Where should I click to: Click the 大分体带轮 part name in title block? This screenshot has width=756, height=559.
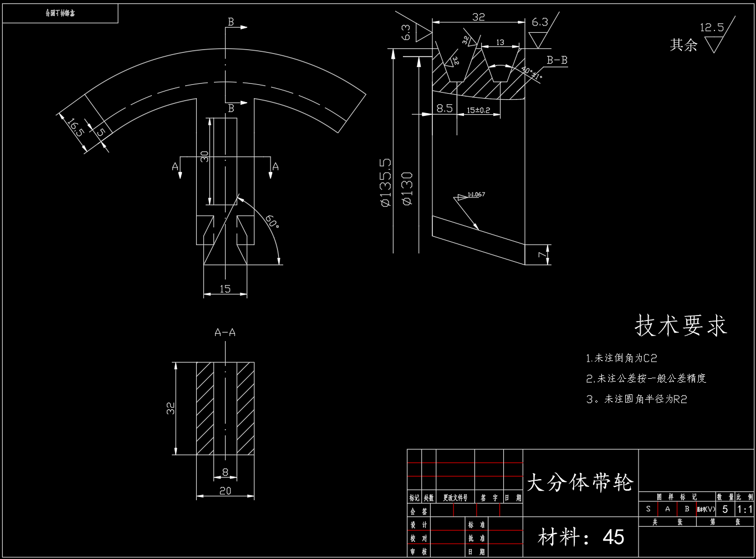[579, 482]
